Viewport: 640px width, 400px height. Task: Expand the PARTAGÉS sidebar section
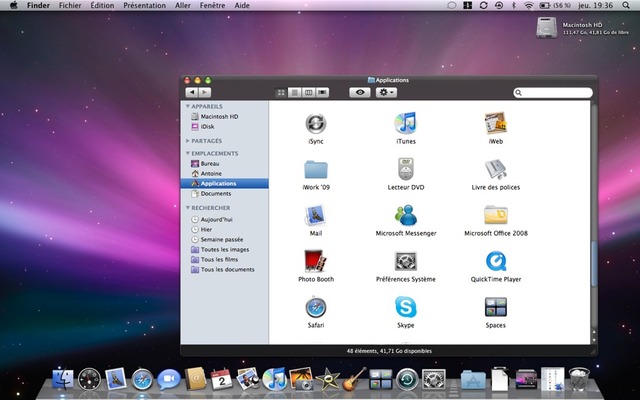pos(188,141)
